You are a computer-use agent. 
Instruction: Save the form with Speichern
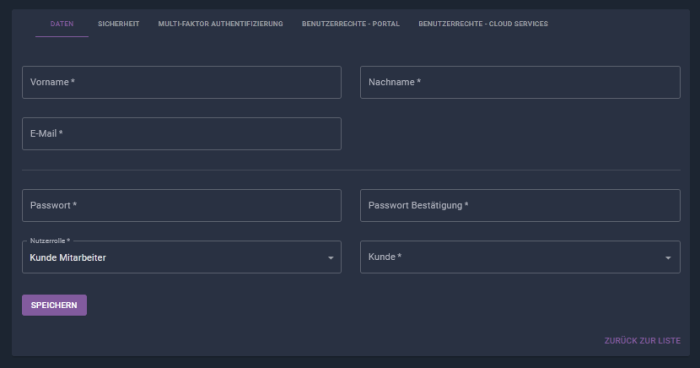click(54, 305)
